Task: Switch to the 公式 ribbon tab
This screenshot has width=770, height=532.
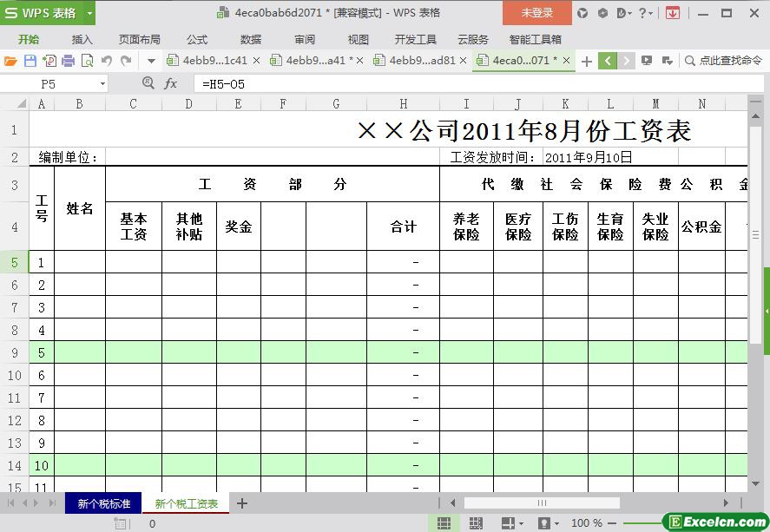Action: (x=197, y=40)
